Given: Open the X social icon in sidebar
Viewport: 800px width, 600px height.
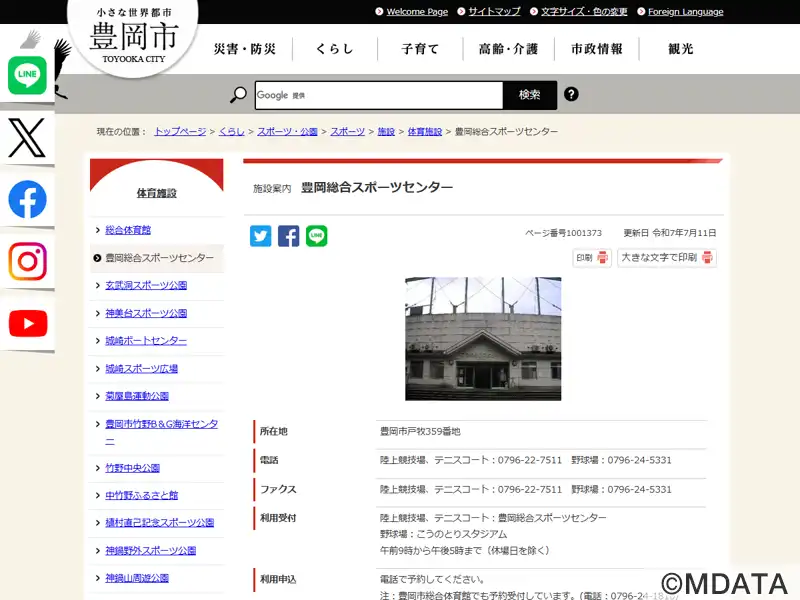Looking at the screenshot, I should (x=27, y=137).
